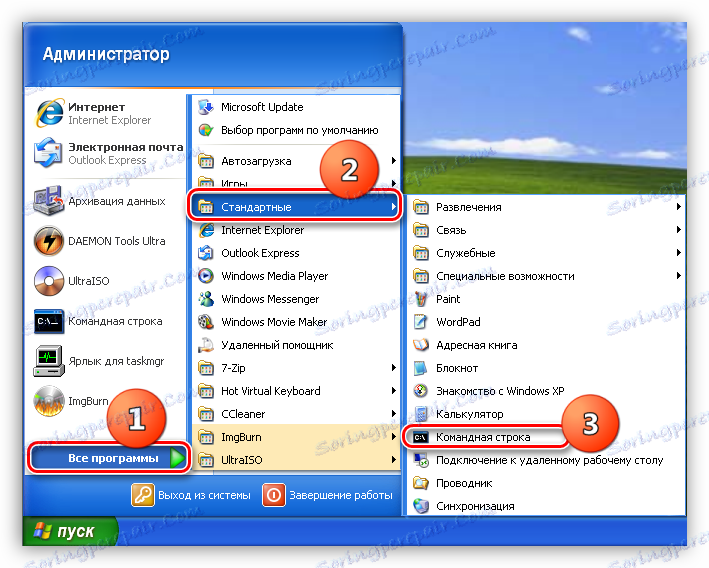Expand the Автозагрузка submenu arrow

[x=393, y=161]
